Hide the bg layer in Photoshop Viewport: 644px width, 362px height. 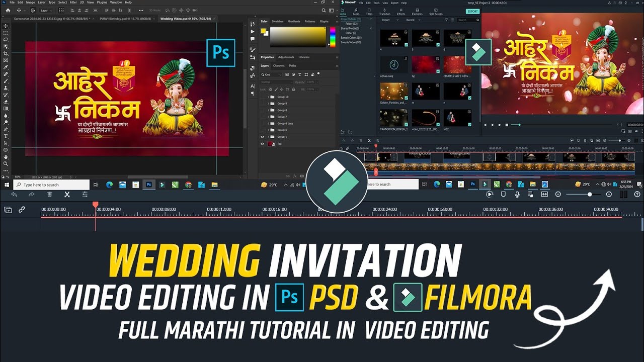[262, 144]
